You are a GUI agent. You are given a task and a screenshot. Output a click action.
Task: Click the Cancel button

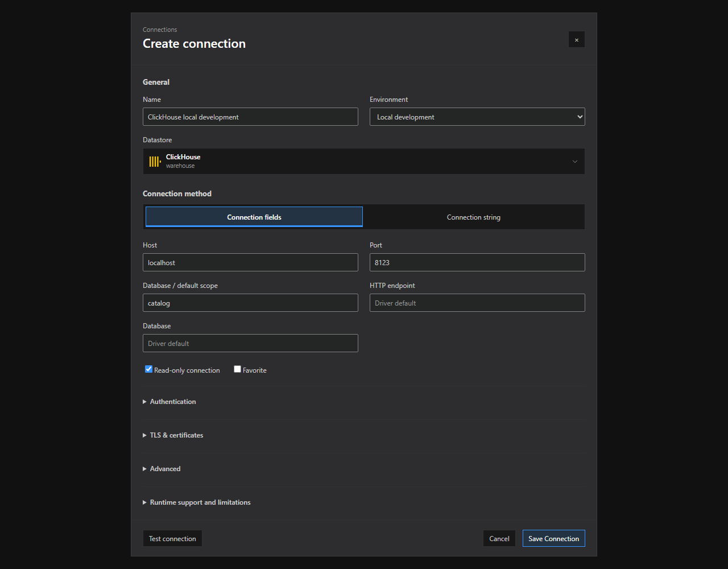click(499, 538)
